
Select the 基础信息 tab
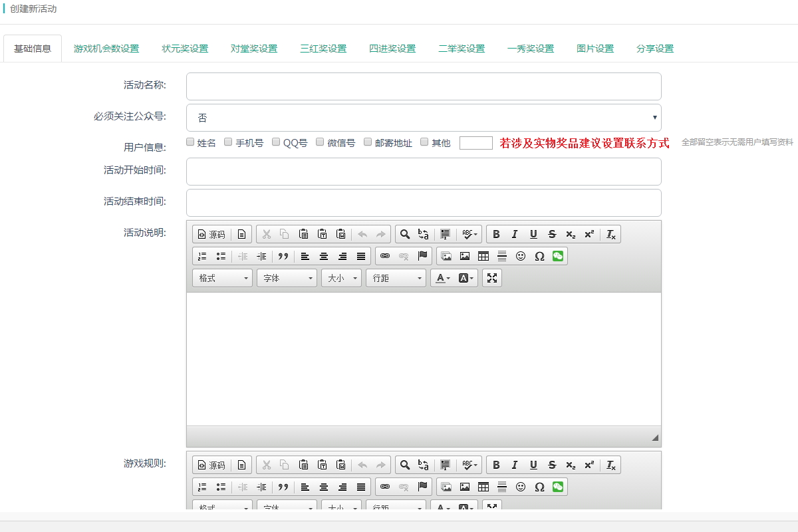tap(33, 49)
